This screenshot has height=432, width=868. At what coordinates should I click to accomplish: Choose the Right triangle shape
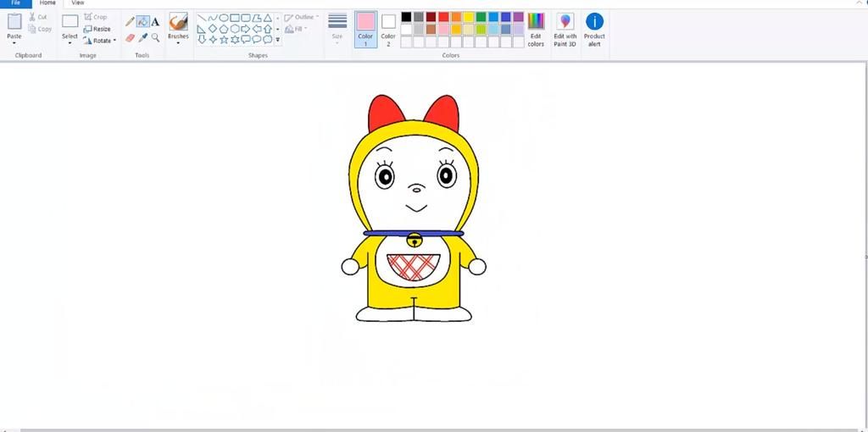(x=202, y=29)
